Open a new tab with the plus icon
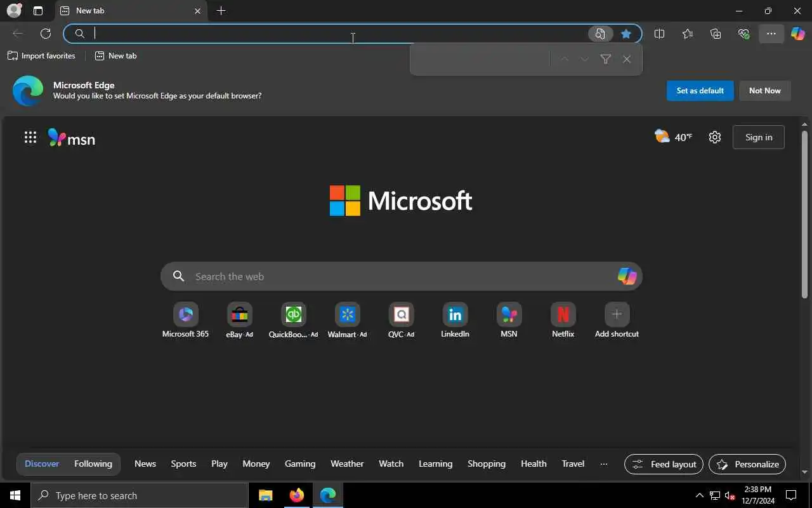Viewport: 812px width, 508px height. tap(221, 11)
